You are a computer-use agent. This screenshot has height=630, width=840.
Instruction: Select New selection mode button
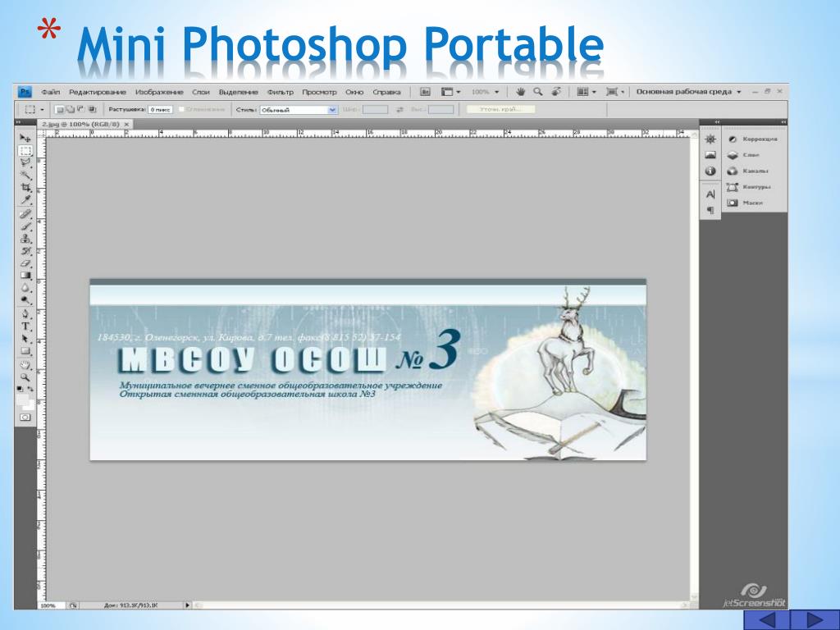60,109
